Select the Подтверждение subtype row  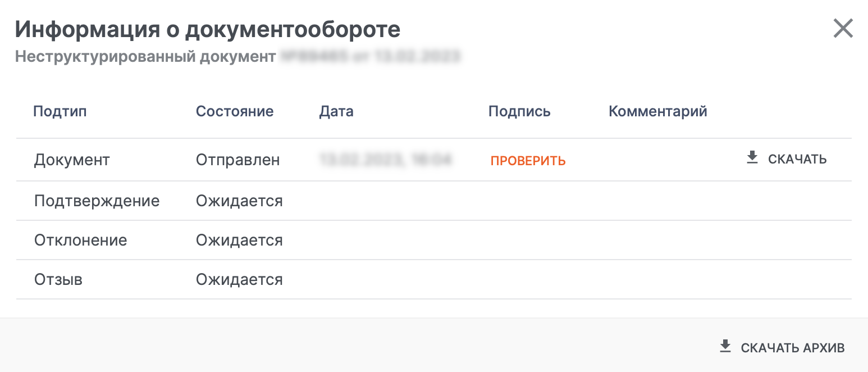point(97,201)
